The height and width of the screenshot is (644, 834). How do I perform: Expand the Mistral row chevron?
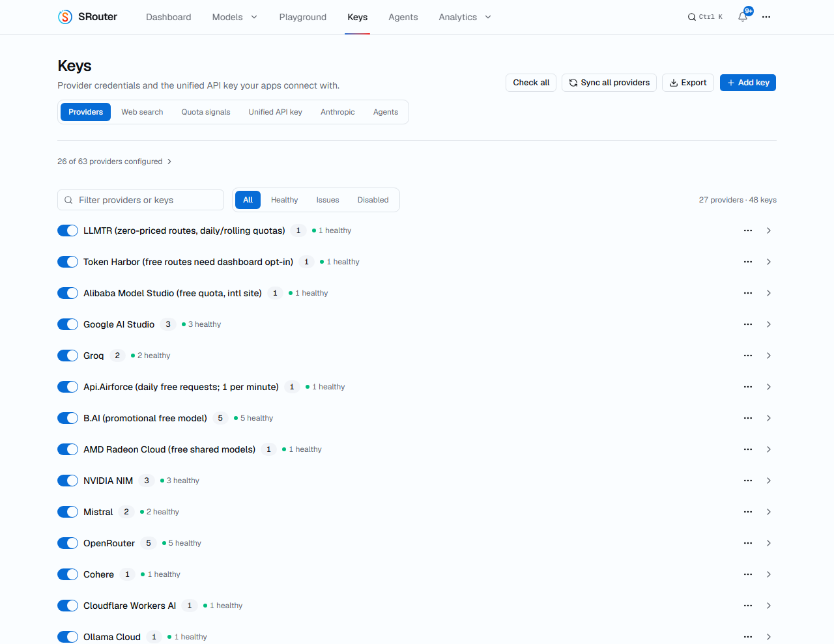[769, 512]
